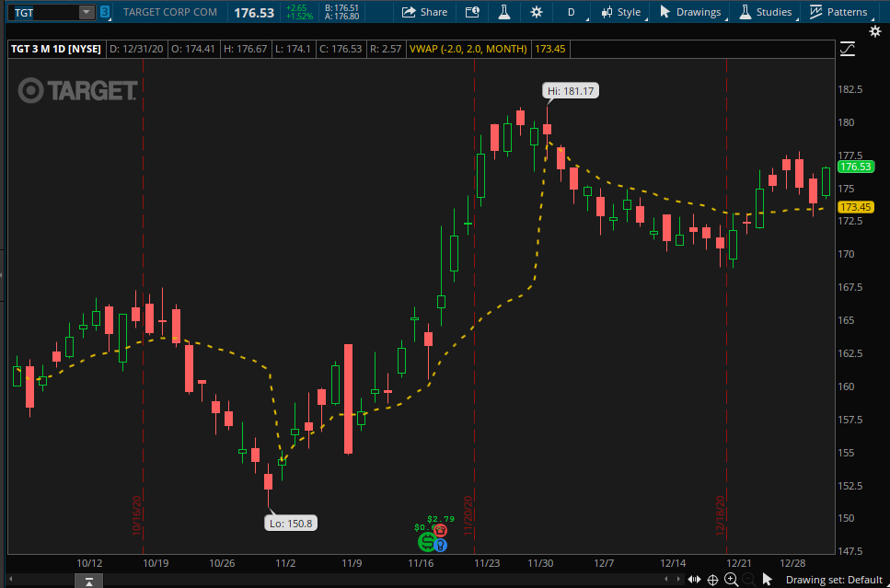Open the Drawing set: Default selector
Image resolution: width=890 pixels, height=588 pixels.
pos(834,580)
